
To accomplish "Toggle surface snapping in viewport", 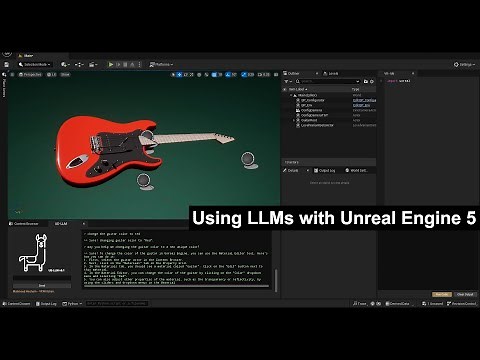I will pyautogui.click(x=207, y=74).
